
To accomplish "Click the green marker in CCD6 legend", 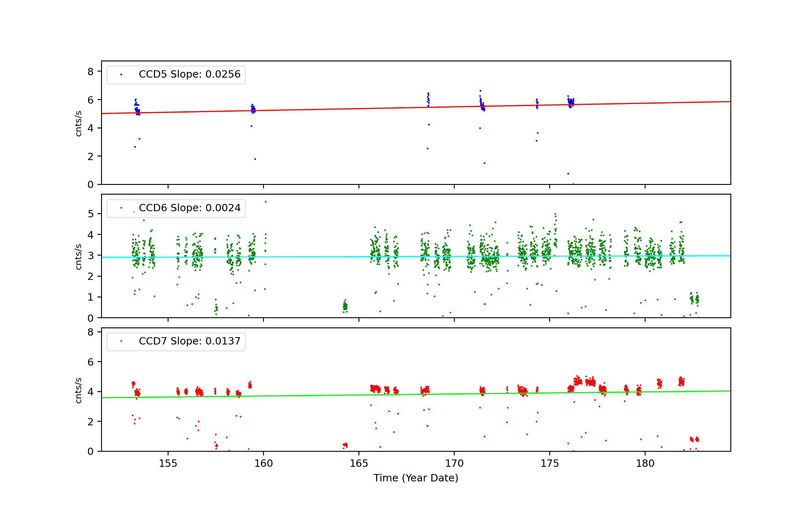I will 121,208.
